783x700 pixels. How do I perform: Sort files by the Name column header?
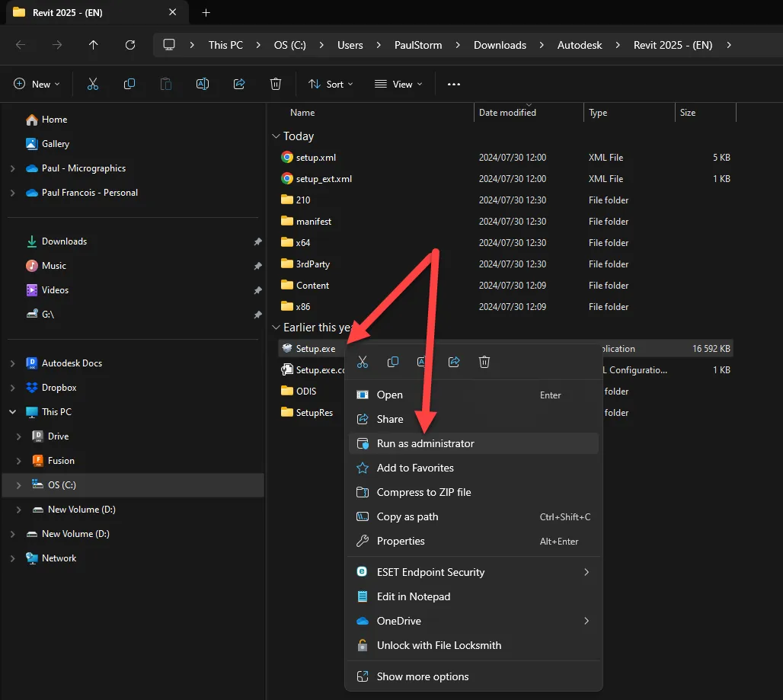pyautogui.click(x=302, y=112)
